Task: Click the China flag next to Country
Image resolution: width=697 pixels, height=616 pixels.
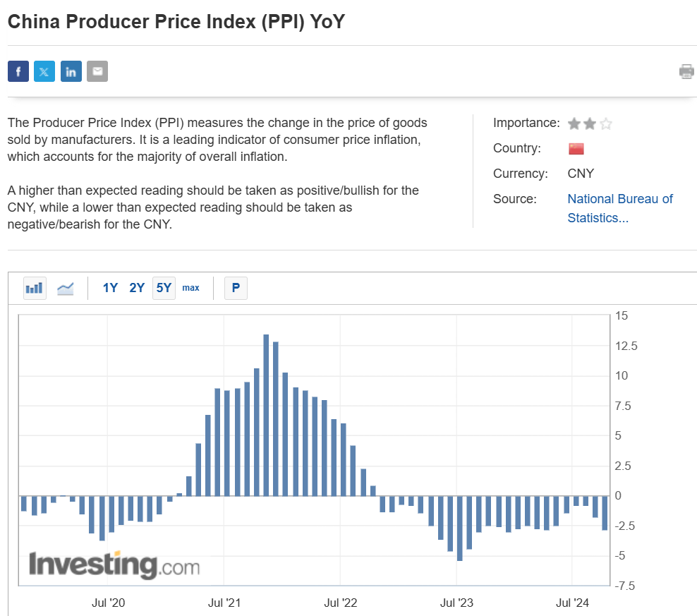Action: pyautogui.click(x=576, y=148)
